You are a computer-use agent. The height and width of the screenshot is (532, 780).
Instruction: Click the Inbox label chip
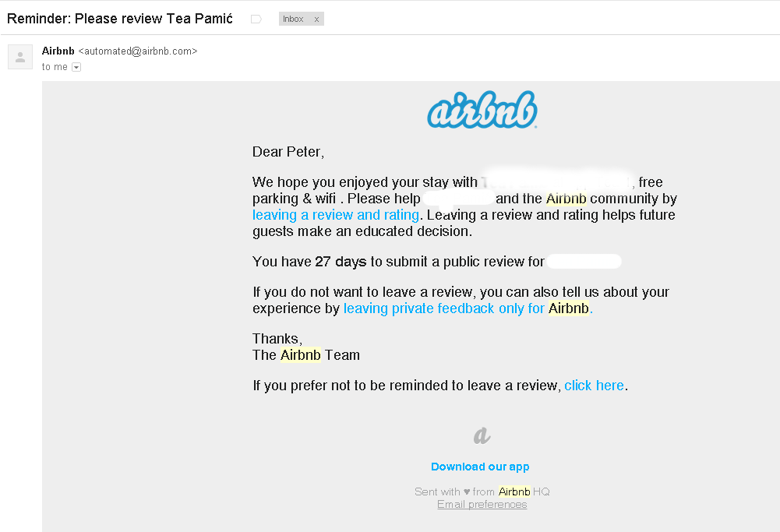point(301,19)
